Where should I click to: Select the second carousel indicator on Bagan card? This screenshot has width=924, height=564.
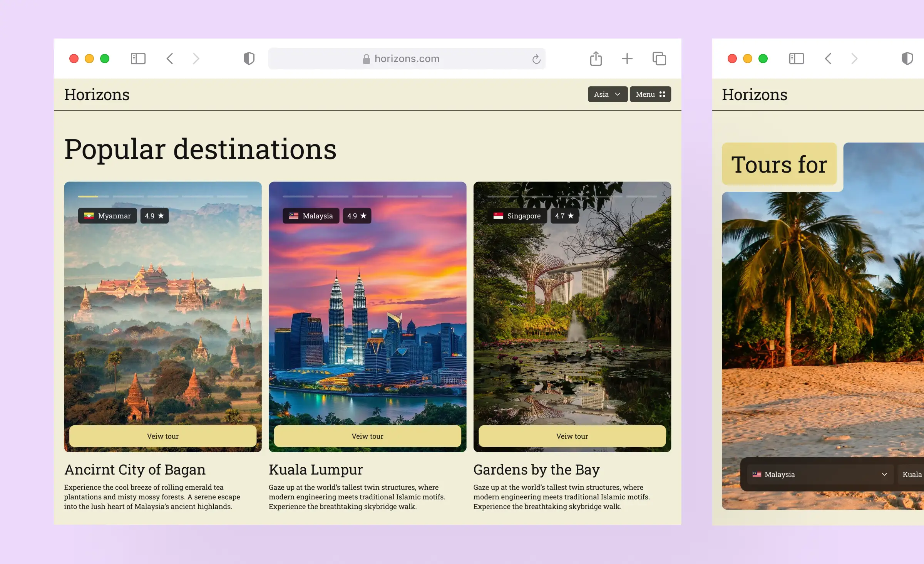click(127, 196)
